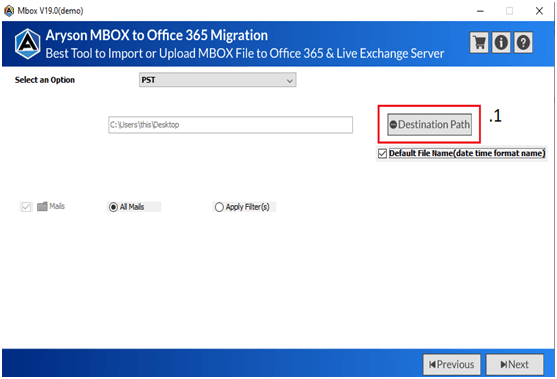Close the Mbox window
This screenshot has width=557, height=379.
point(539,11)
